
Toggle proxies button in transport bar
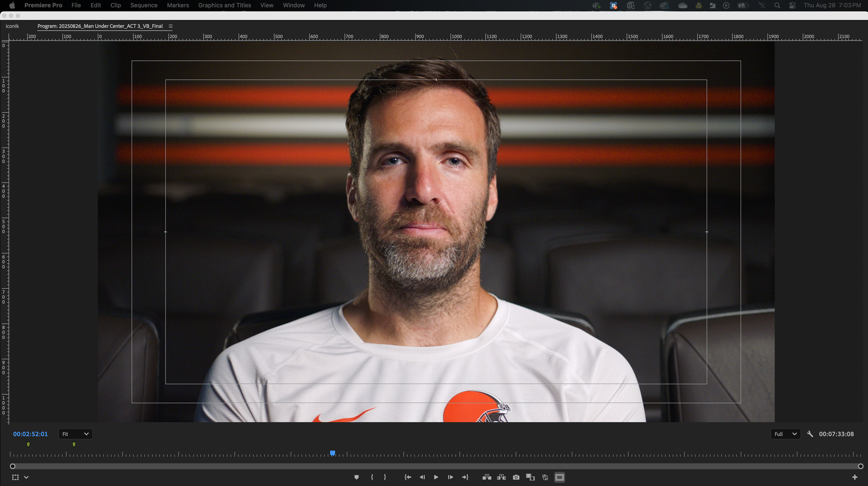545,477
